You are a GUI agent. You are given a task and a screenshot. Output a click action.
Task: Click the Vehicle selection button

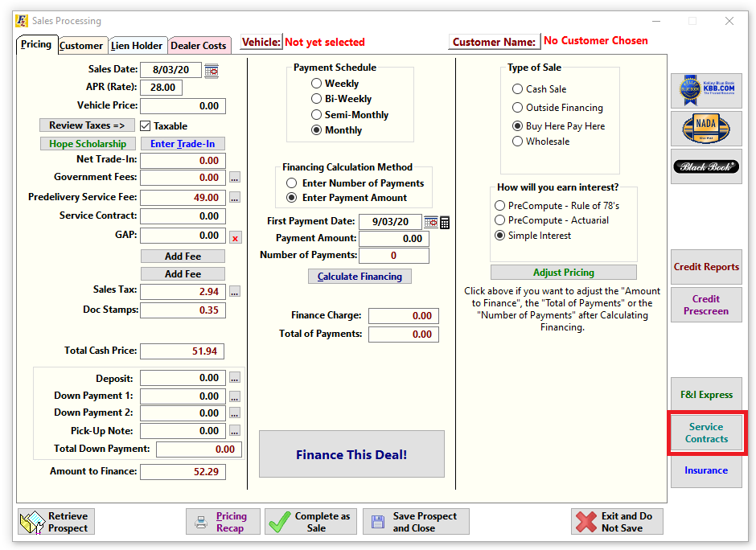pos(261,42)
